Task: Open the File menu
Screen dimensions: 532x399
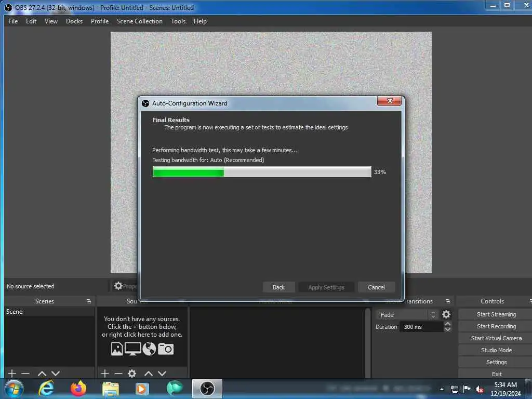Action: pyautogui.click(x=13, y=21)
